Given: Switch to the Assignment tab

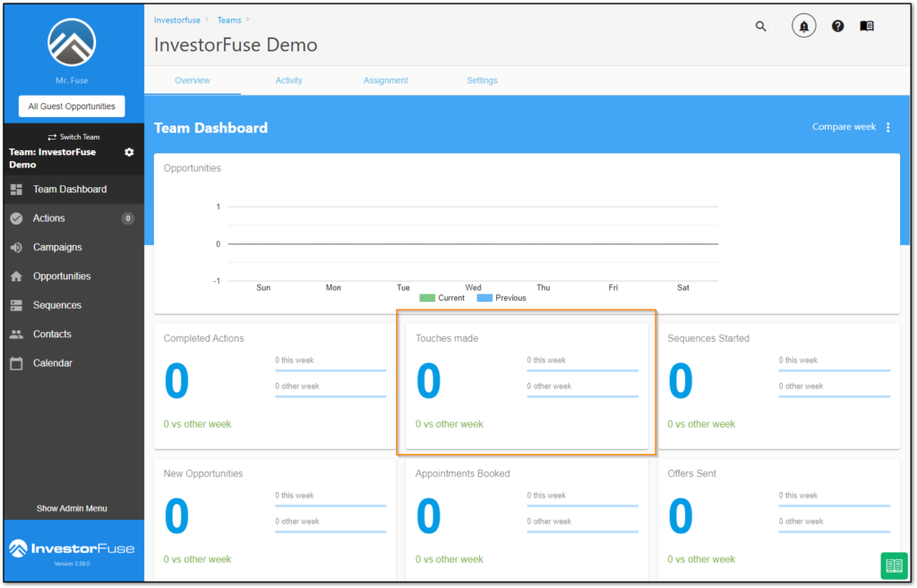Looking at the screenshot, I should pos(385,81).
